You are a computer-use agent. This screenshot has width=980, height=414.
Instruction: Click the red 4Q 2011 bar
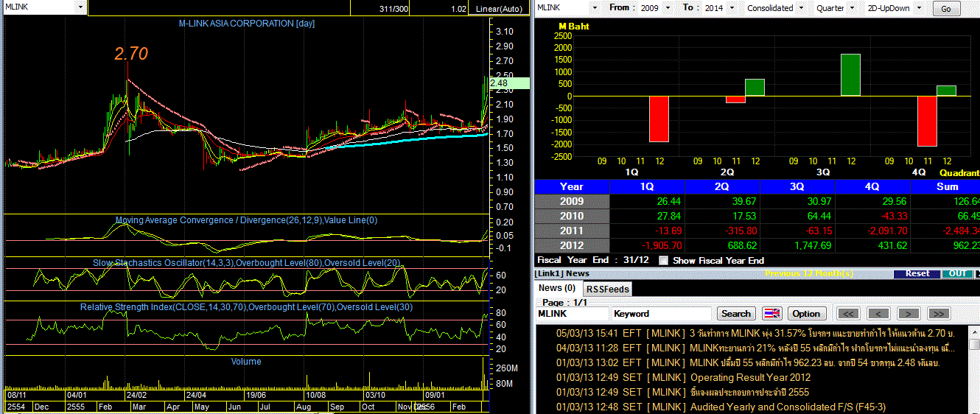(x=927, y=121)
